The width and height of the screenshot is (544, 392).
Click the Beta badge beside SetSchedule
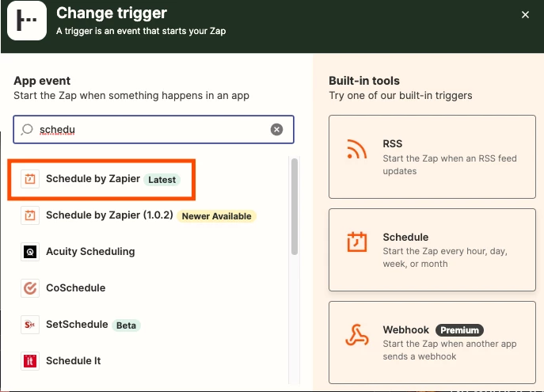tap(126, 325)
